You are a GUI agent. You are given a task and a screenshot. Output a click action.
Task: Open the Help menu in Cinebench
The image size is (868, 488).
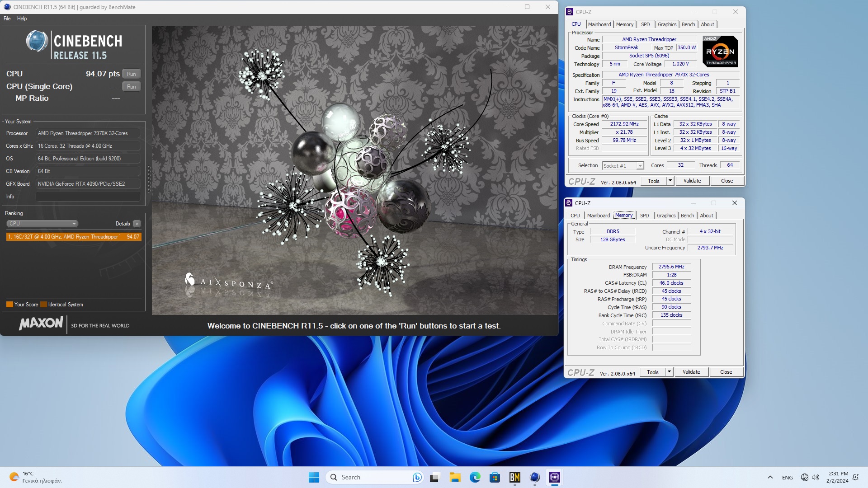pos(22,19)
